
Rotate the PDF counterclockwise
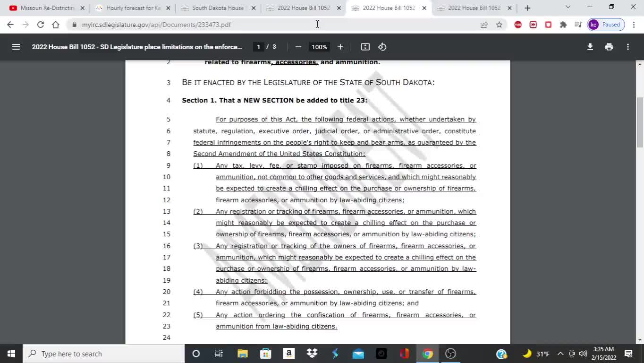pos(382,47)
